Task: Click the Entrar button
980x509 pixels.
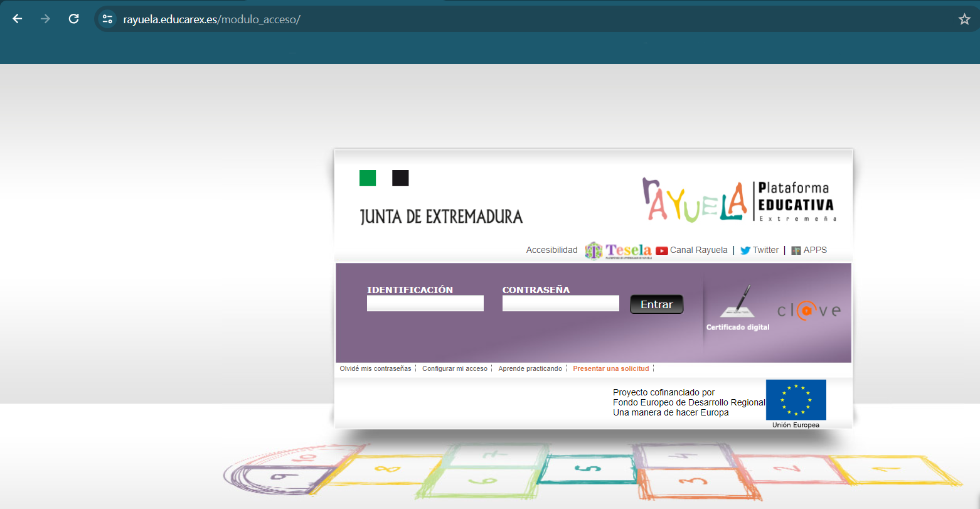Action: [656, 304]
